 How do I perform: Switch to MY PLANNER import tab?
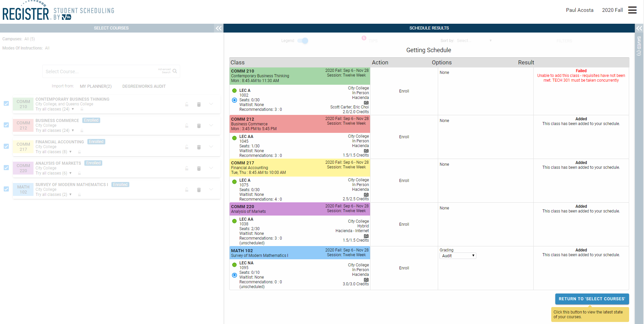click(x=96, y=86)
